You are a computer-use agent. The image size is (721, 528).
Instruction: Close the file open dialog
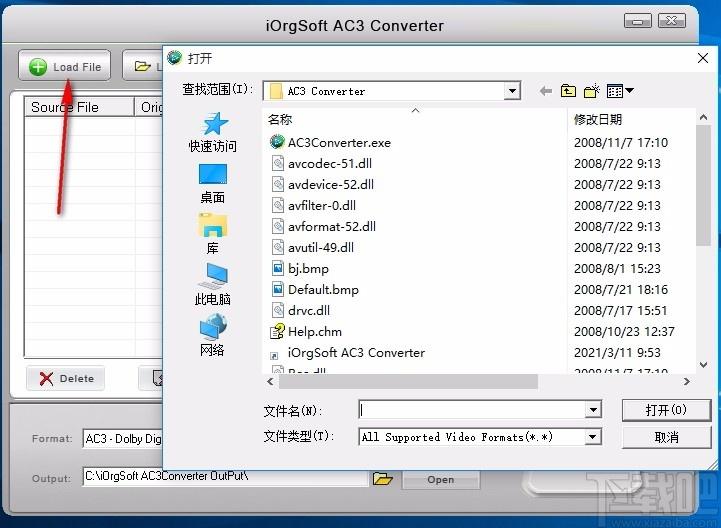coord(703,58)
